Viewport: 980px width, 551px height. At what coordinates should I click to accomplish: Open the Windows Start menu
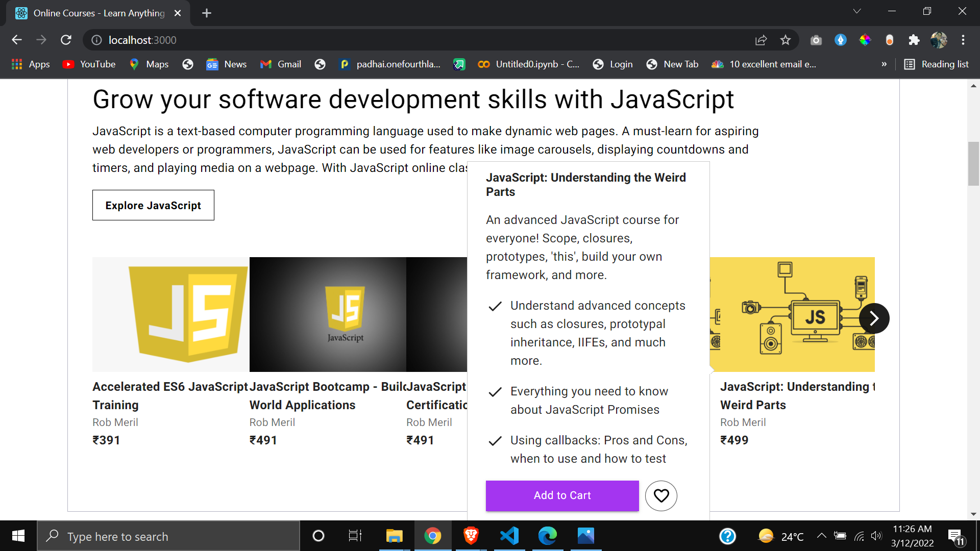18,536
